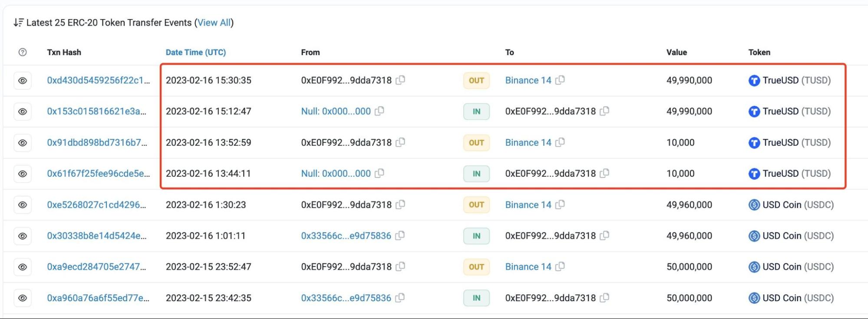Copy the From address in the 15:30:35 row
868x319 pixels.
400,80
